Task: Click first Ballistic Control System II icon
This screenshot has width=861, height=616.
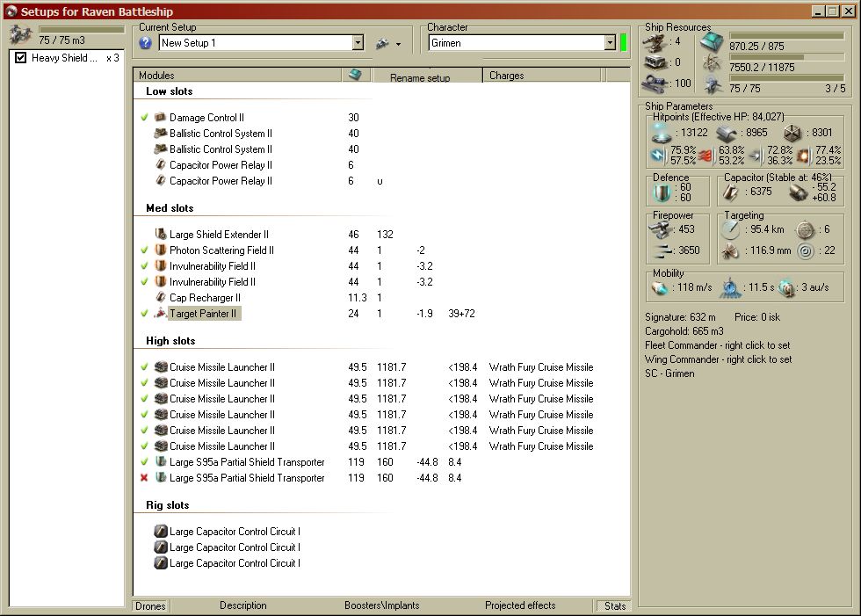Action: 160,133
